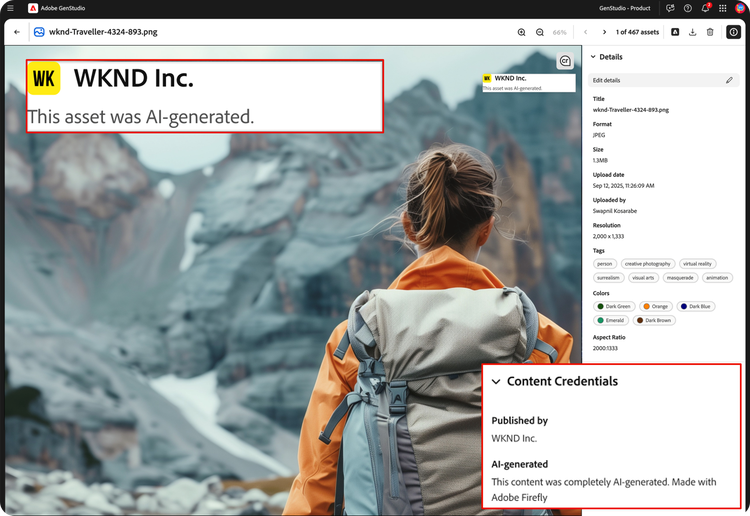Download the current asset
This screenshot has height=516, width=750.
pos(692,32)
